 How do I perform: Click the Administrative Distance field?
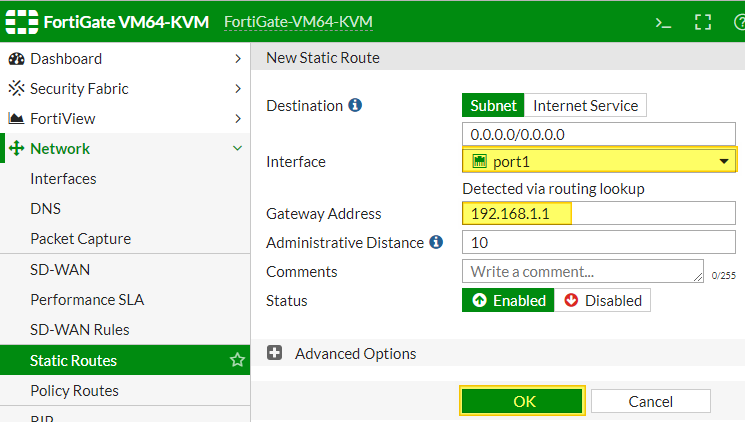click(599, 242)
